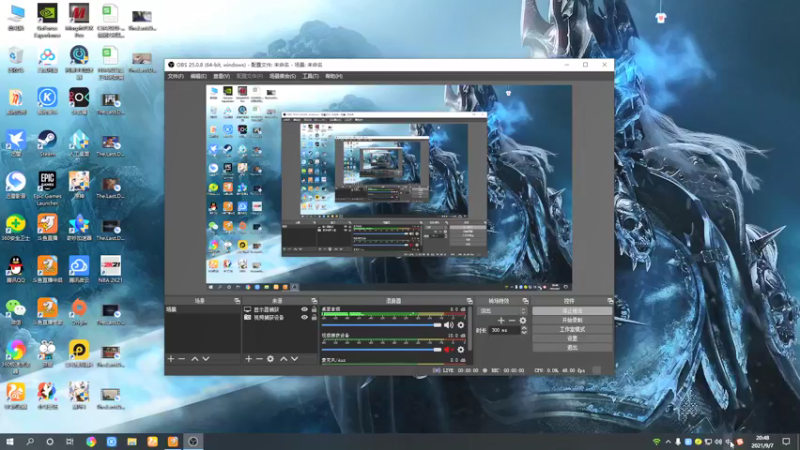Screen dimensions: 800x450
Task: Toggle lock on the Video Capture Device source
Action: (x=314, y=317)
